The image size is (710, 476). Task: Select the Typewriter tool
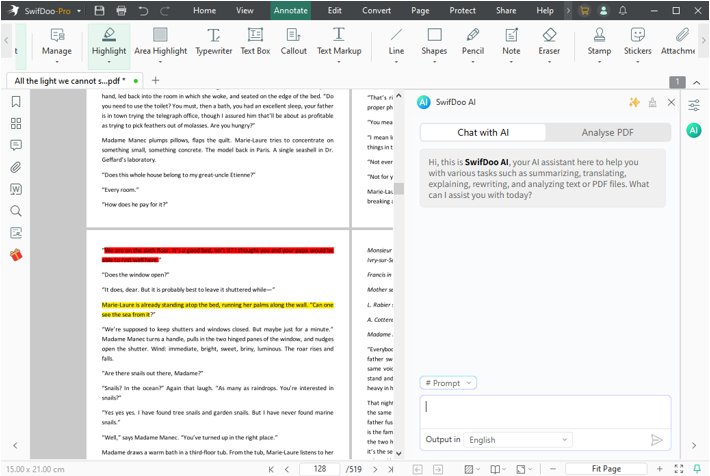click(214, 41)
